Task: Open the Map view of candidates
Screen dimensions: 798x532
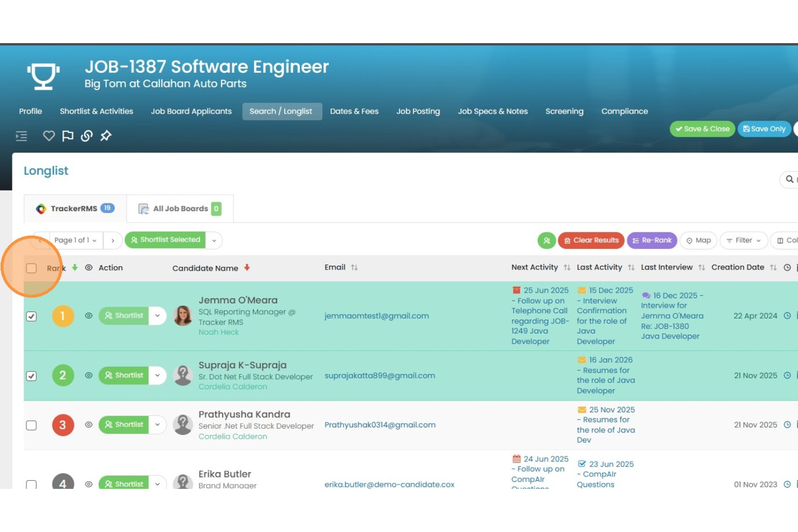Action: pyautogui.click(x=698, y=240)
